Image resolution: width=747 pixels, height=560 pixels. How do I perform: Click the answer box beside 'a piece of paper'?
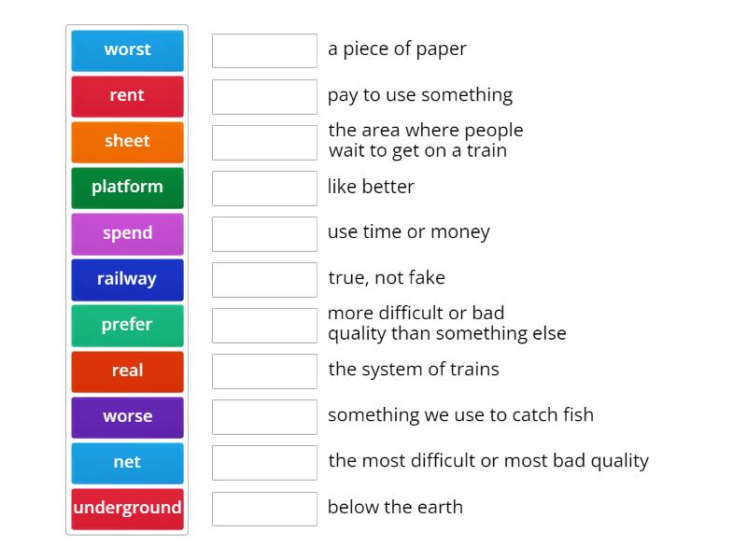[264, 50]
